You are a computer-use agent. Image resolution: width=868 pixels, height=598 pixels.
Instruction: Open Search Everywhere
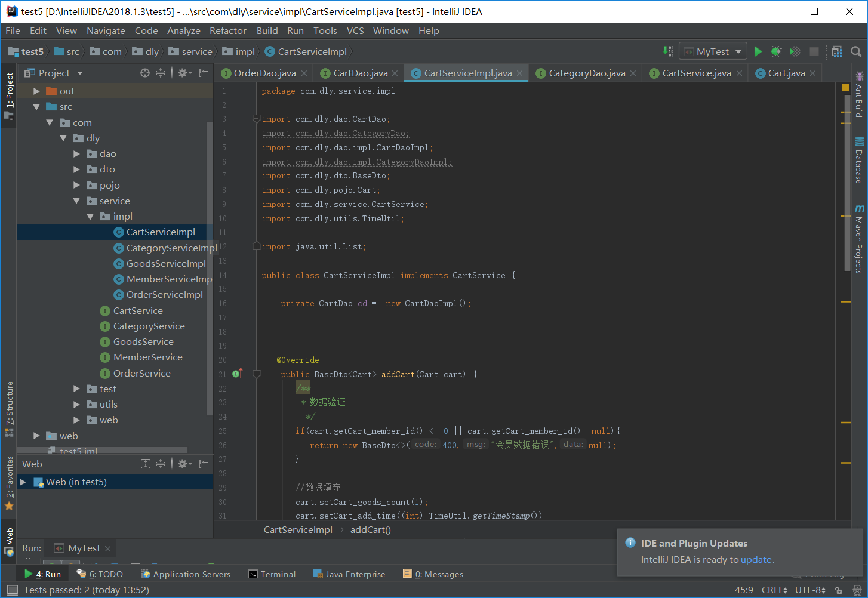click(856, 51)
